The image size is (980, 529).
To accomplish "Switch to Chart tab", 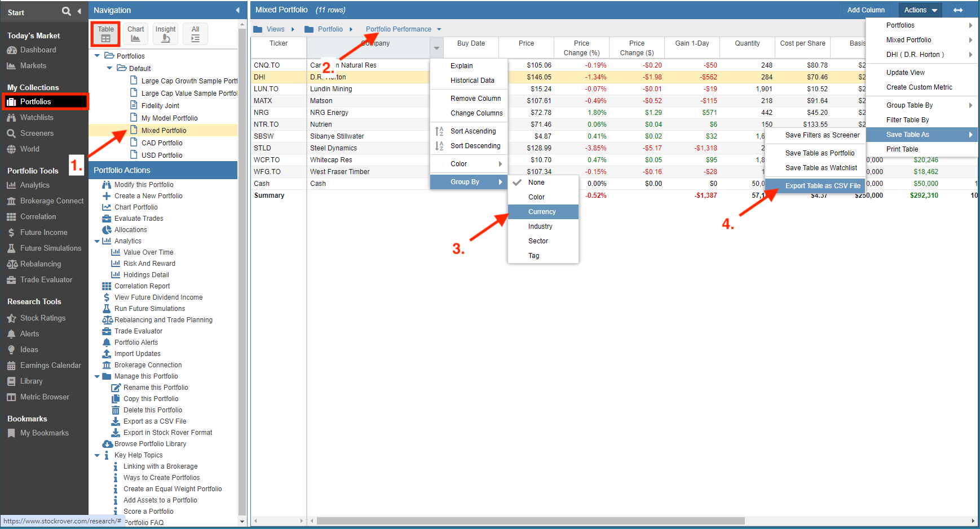I will [x=135, y=34].
